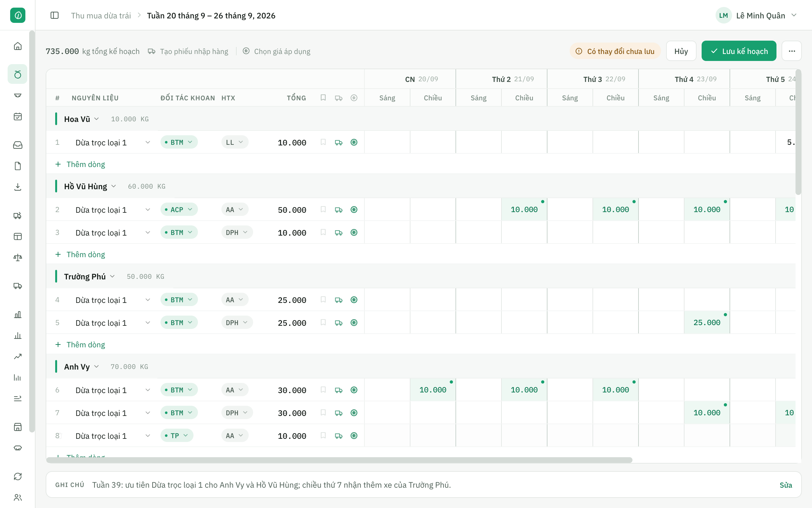
Task: Open the three-dots more options menu
Action: (x=791, y=51)
